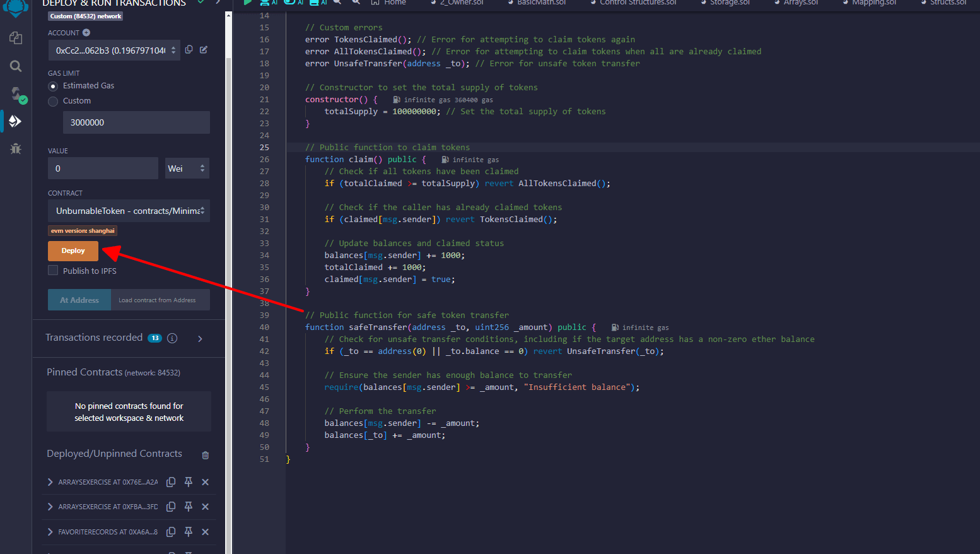This screenshot has height=554, width=980.
Task: Click gas estimate icon beside constructor()
Action: click(396, 100)
